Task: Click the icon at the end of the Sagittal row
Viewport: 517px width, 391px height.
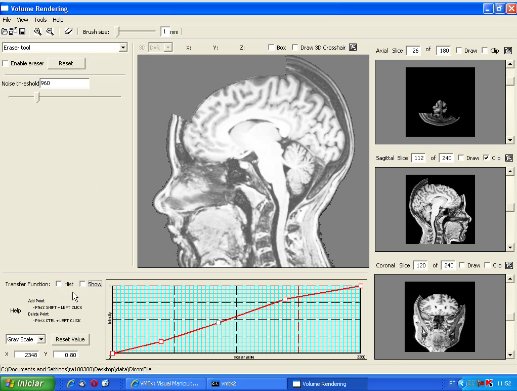Action: coord(509,158)
